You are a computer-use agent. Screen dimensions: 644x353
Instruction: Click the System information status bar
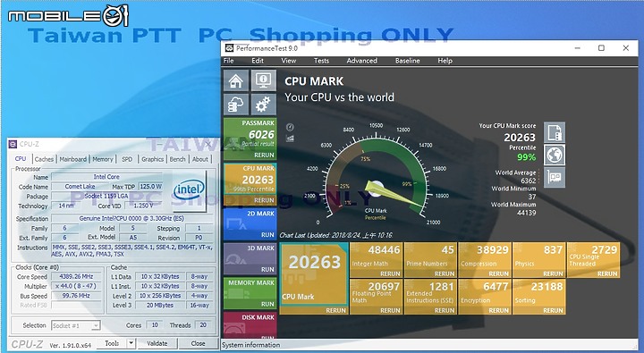pos(429,345)
